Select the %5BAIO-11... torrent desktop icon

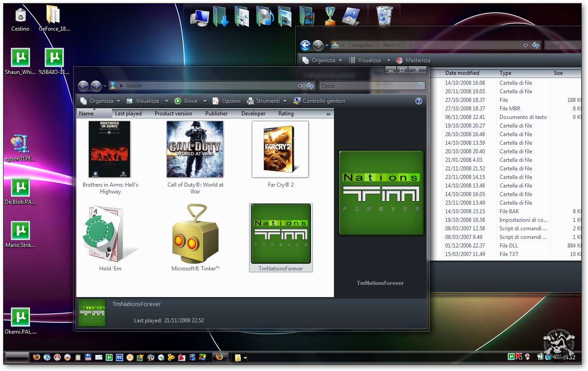pos(54,62)
